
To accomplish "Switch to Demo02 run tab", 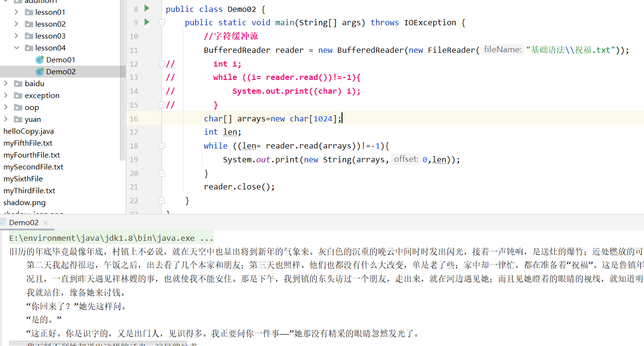I will [24, 222].
